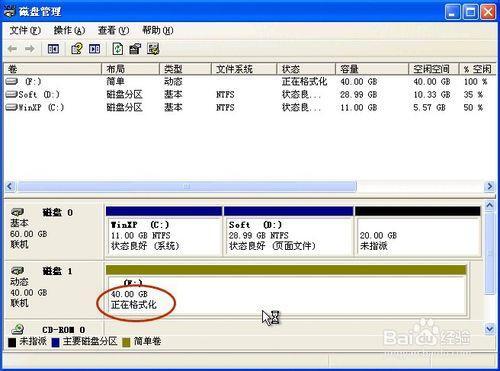500x371 pixels.
Task: Click the Refresh toolbar icon
Action: pos(117,49)
